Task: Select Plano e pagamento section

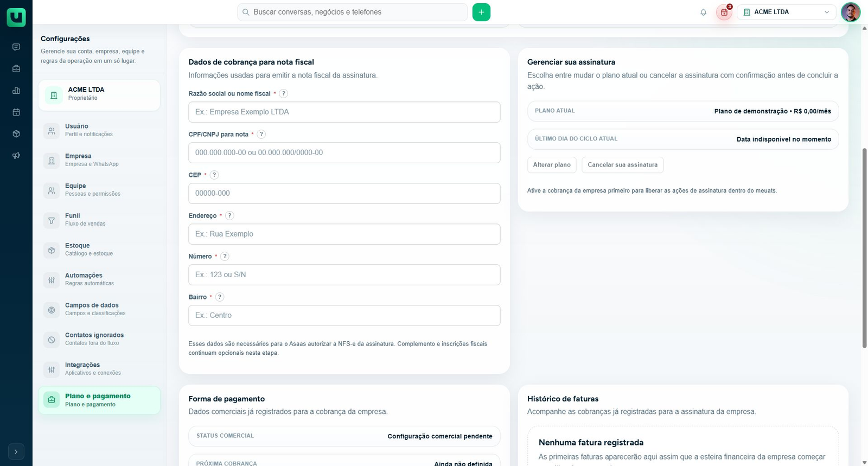Action: click(99, 400)
